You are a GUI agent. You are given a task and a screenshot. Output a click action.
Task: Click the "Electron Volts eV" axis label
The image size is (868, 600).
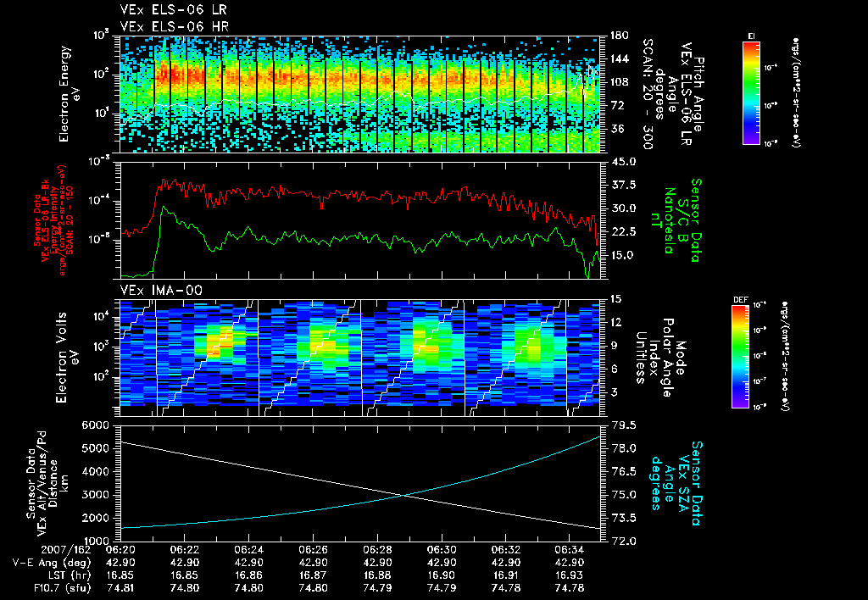click(66, 358)
